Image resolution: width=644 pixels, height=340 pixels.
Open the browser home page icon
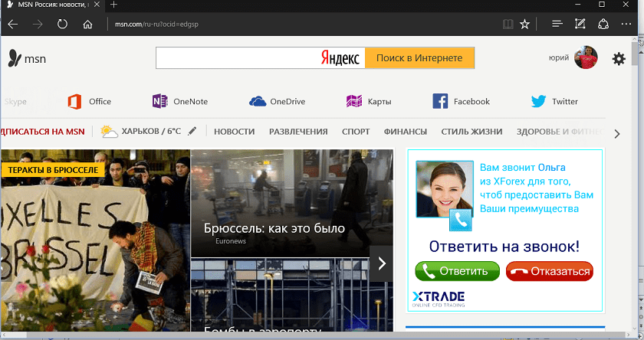87,25
